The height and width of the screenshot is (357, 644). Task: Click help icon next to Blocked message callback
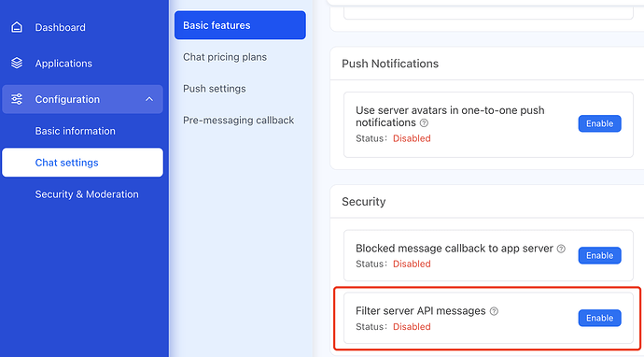[561, 249]
